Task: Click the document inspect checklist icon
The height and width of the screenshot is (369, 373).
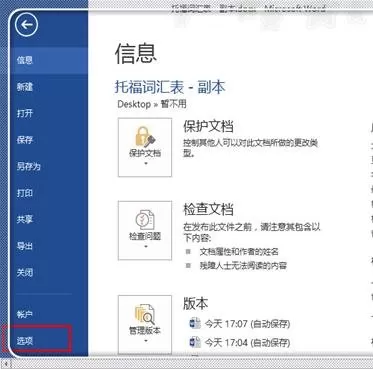Action: coord(145,220)
